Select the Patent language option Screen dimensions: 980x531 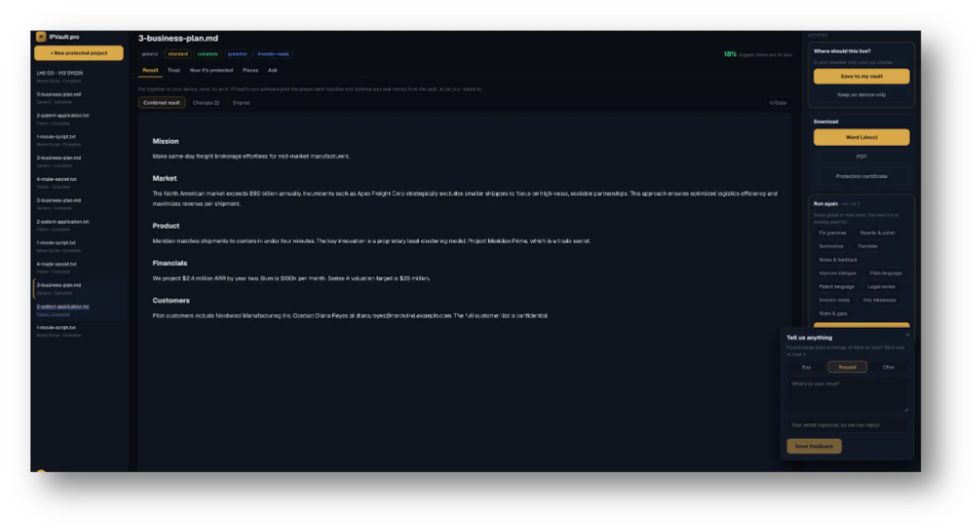click(x=837, y=287)
